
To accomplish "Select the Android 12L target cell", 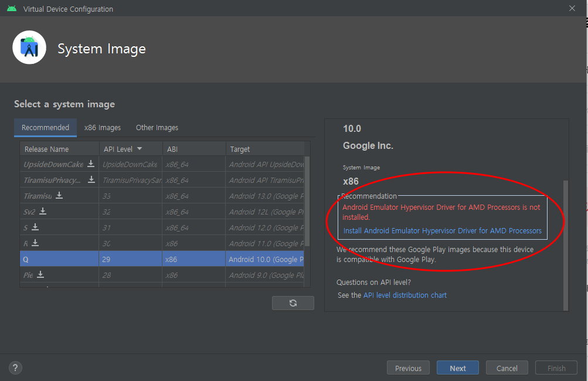I will point(265,212).
